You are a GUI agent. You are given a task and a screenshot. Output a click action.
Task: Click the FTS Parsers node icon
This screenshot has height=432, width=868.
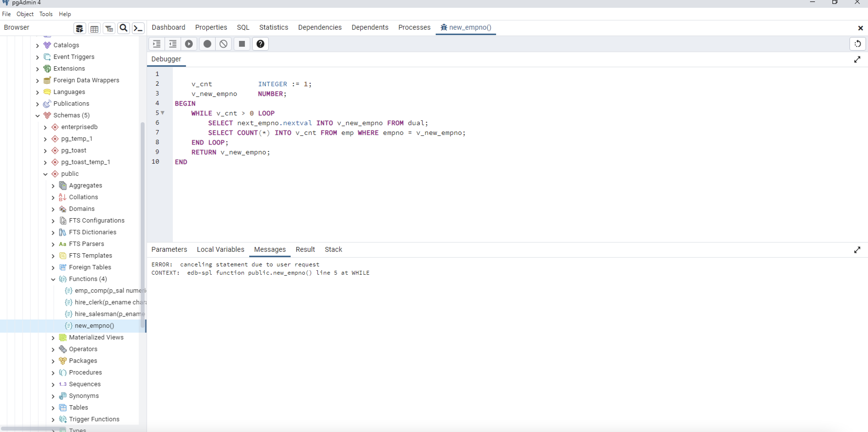coord(63,244)
